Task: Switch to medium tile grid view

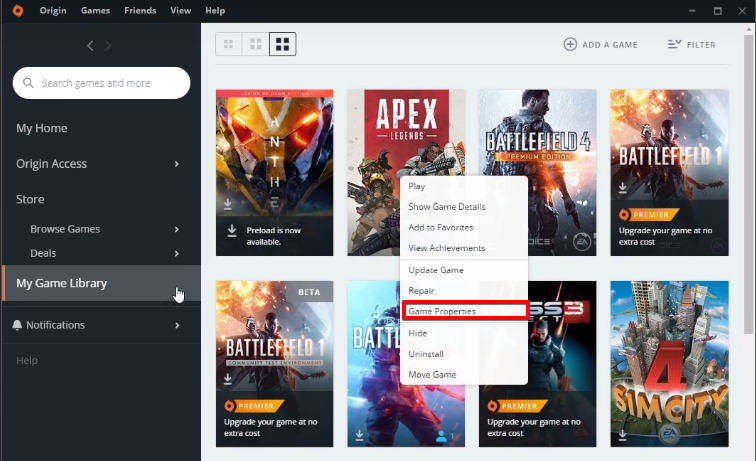Action: (x=256, y=44)
